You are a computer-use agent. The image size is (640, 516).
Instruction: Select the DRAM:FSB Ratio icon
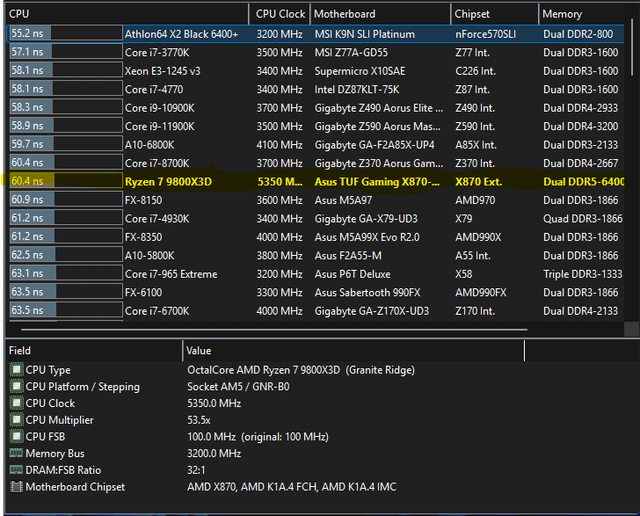[x=16, y=470]
